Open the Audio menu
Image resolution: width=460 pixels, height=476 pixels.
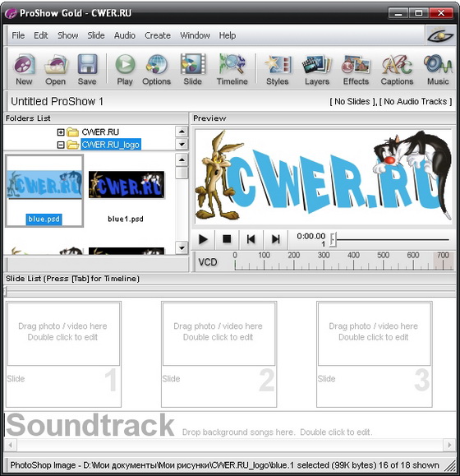click(x=125, y=35)
